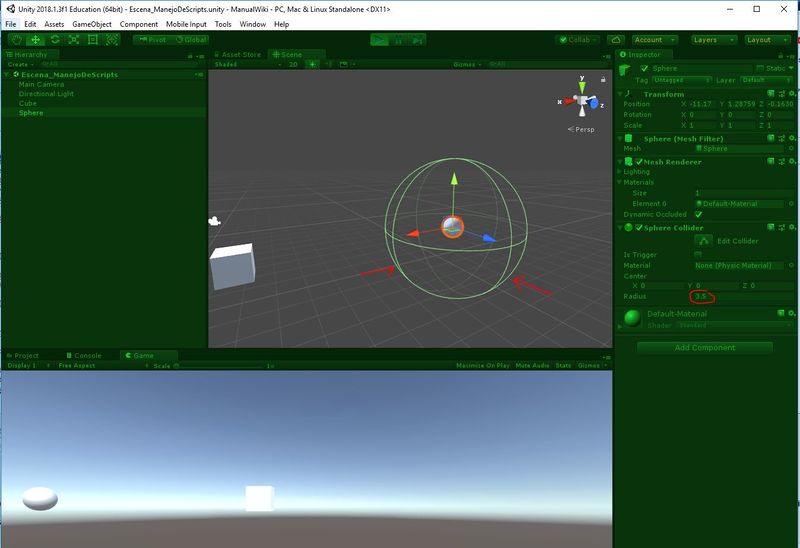Toggle the Sphere object active checkbox

tap(644, 68)
